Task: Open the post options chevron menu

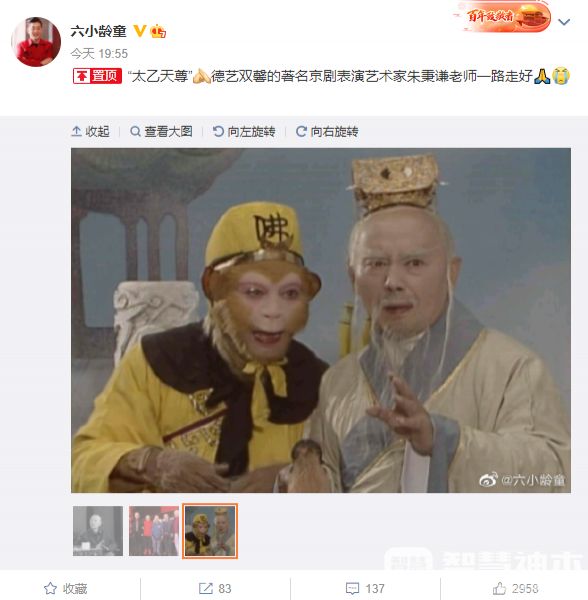Action: [x=564, y=22]
